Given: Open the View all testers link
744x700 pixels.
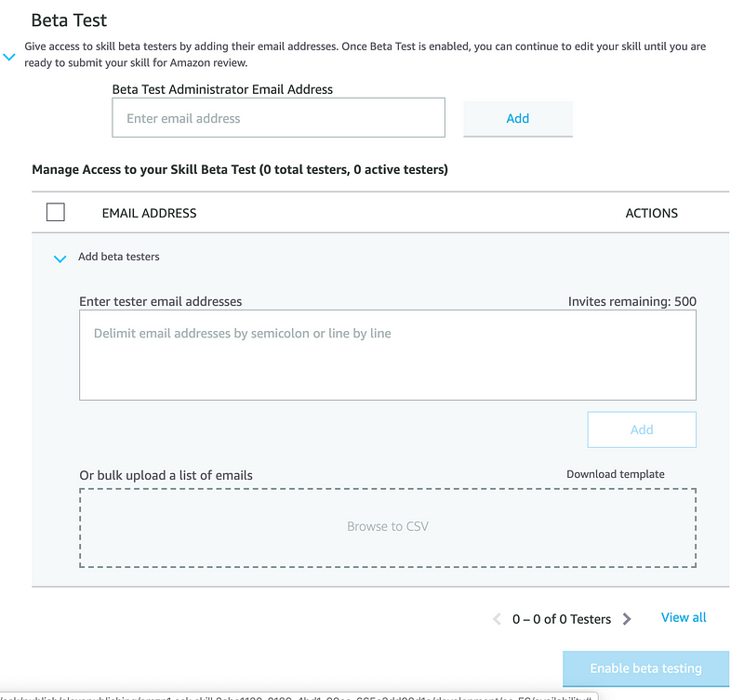Looking at the screenshot, I should pos(684,617).
